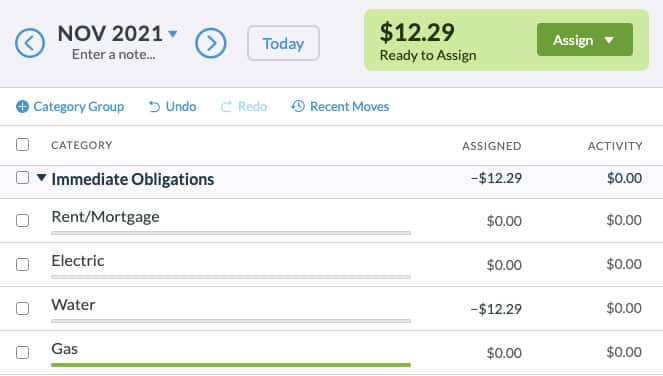Click the Redo arrow icon

(226, 107)
